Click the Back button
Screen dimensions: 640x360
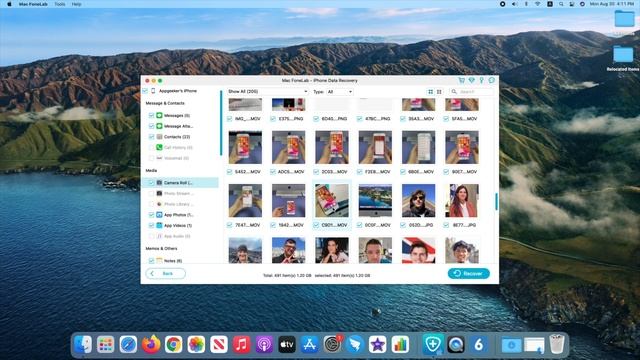(165, 273)
